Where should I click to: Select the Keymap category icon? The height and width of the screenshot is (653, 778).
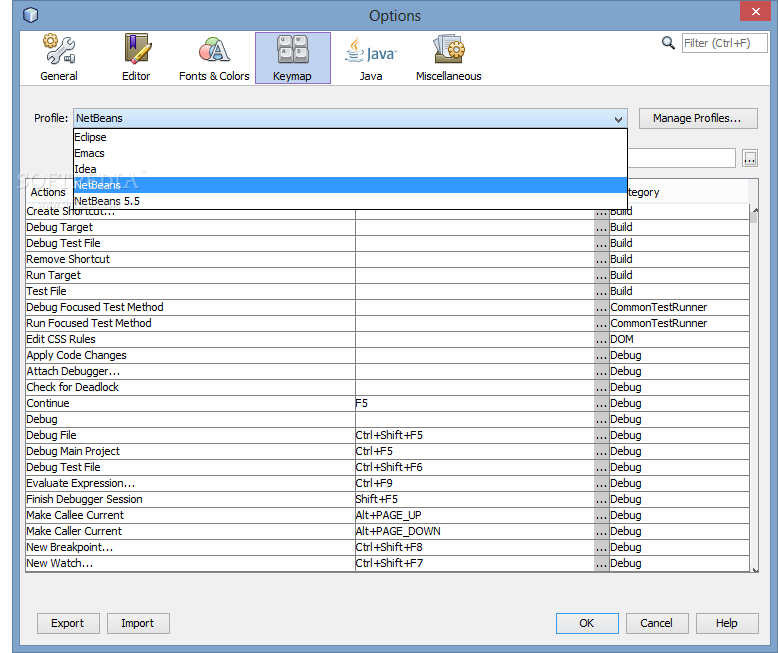(x=293, y=58)
